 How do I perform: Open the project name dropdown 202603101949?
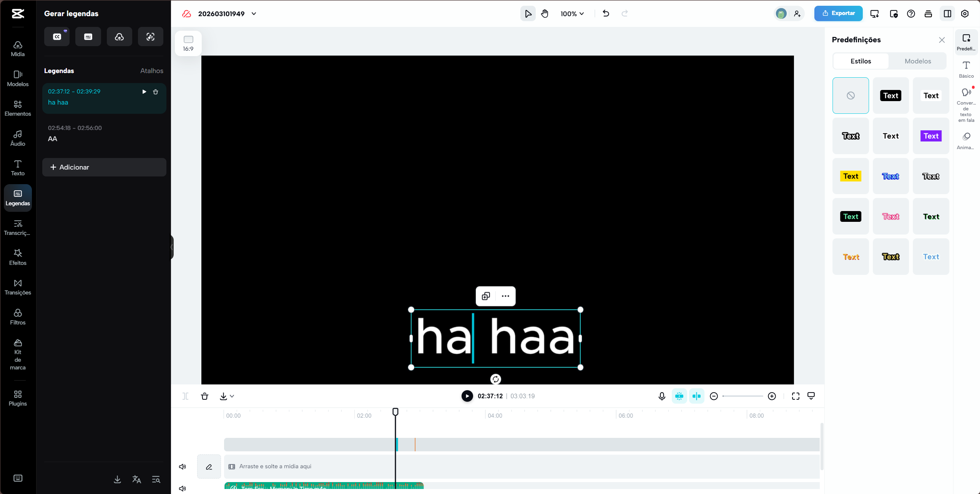(254, 13)
